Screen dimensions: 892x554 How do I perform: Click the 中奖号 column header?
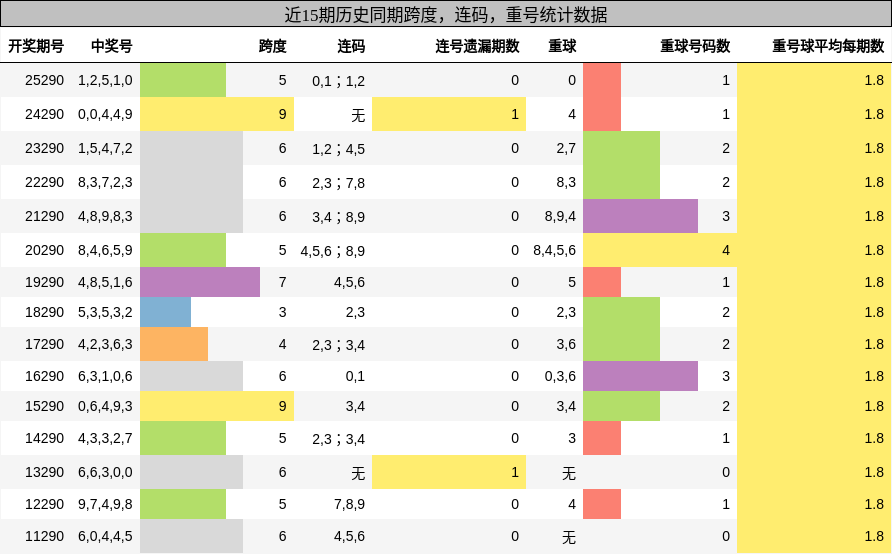(112, 46)
